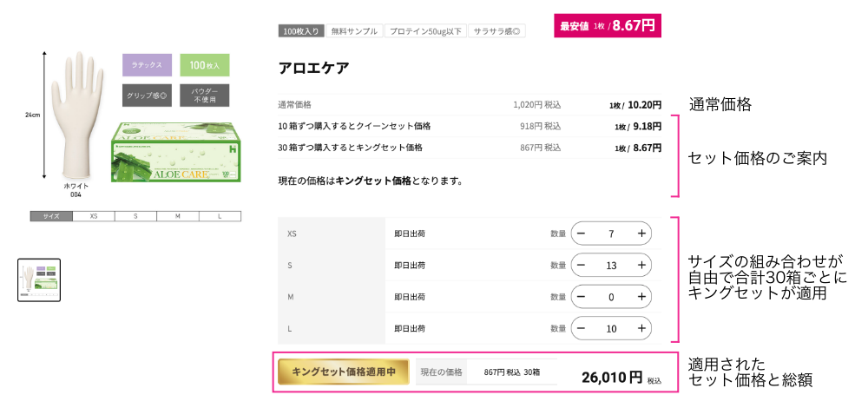Select the サラサラ感◎ tag
The height and width of the screenshot is (408, 868).
[x=496, y=31]
